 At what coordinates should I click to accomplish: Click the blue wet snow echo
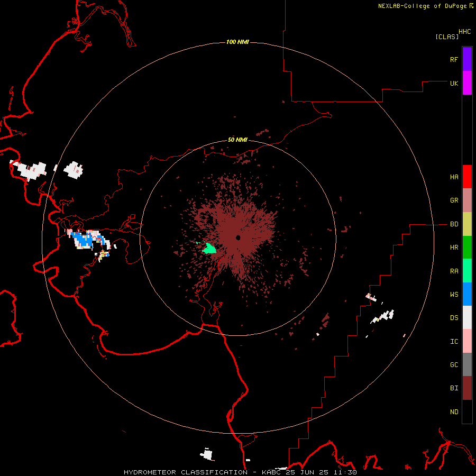coord(84,240)
